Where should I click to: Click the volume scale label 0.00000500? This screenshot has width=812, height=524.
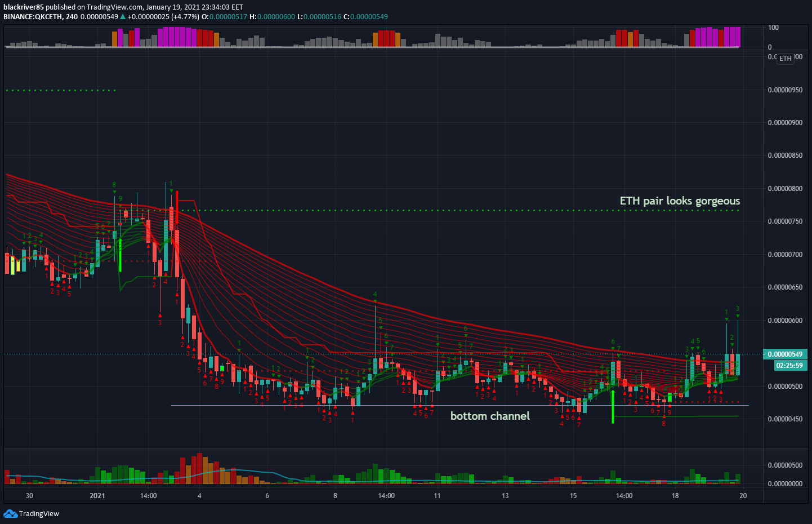click(x=785, y=465)
